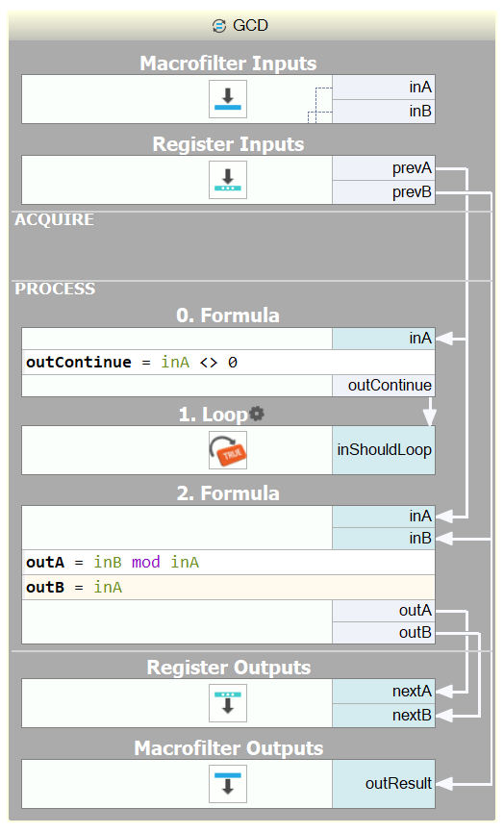Click the Register Outputs icon
The height and width of the screenshot is (833, 504).
pyautogui.click(x=228, y=703)
